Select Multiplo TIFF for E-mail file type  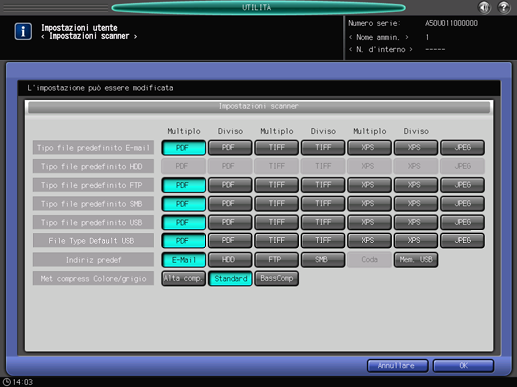(x=276, y=148)
